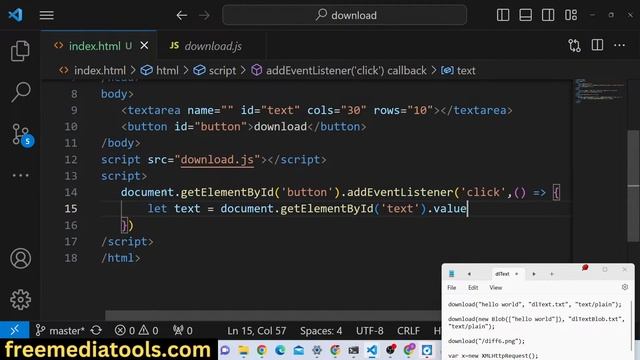Click the text breadcrumb segment
Viewport: 640px width, 360px height.
click(x=466, y=71)
